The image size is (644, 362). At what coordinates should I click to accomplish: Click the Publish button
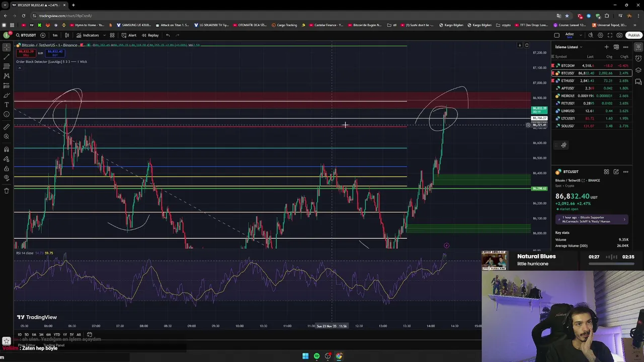(x=633, y=35)
